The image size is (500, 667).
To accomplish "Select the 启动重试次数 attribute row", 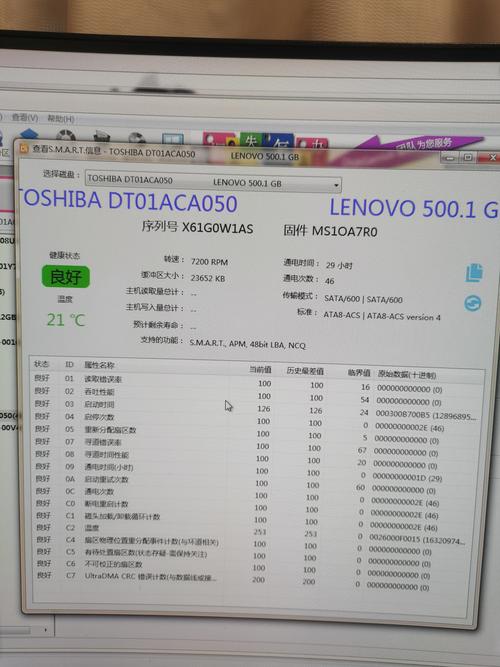I will click(256, 484).
